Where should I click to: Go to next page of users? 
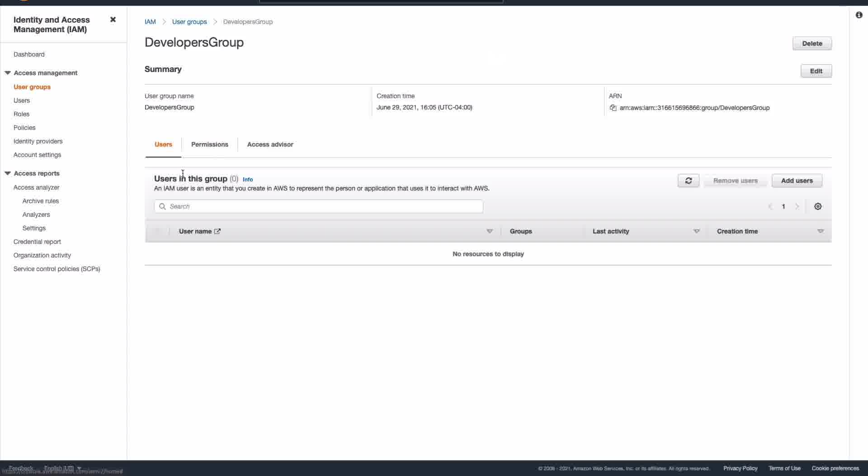pyautogui.click(x=797, y=206)
